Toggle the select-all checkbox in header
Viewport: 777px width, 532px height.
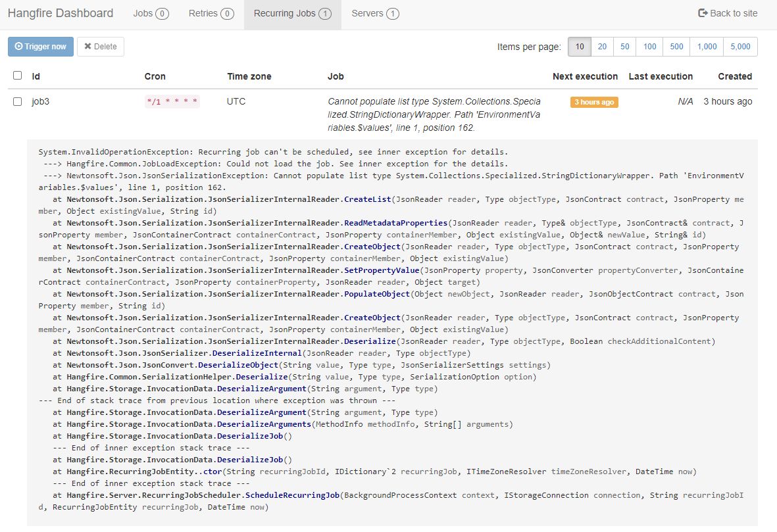tap(17, 75)
